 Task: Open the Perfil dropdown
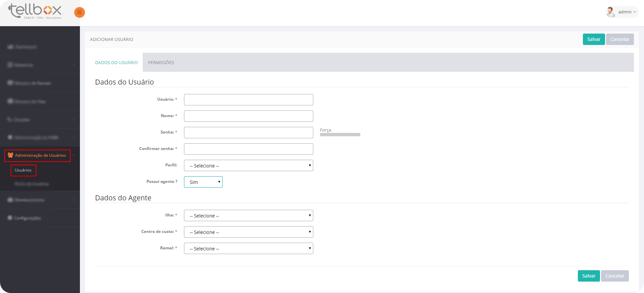click(248, 165)
